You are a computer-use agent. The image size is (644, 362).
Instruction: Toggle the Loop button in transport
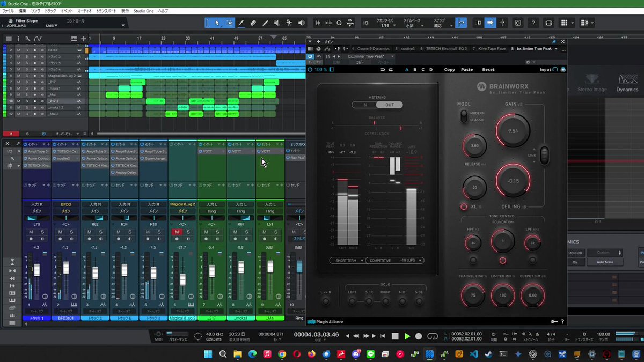coord(433,336)
